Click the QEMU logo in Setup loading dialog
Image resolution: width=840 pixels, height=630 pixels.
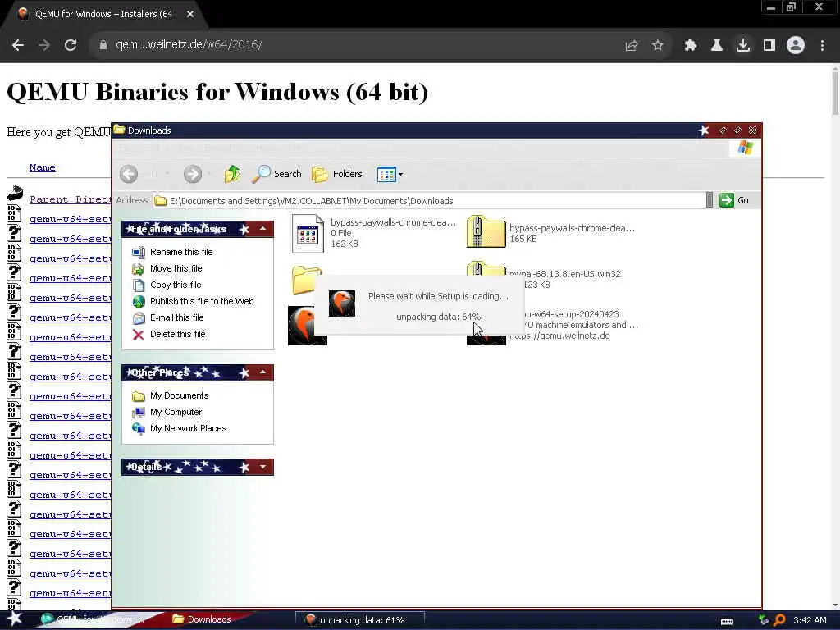(x=342, y=304)
